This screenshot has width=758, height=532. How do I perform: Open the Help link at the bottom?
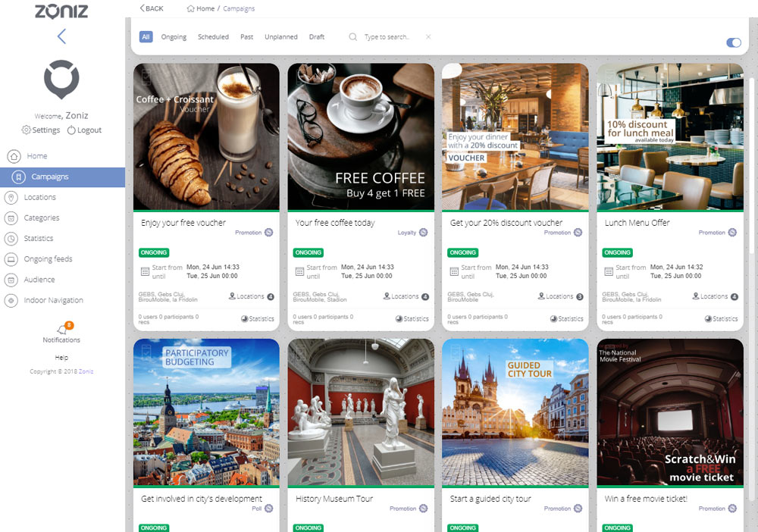click(x=61, y=357)
